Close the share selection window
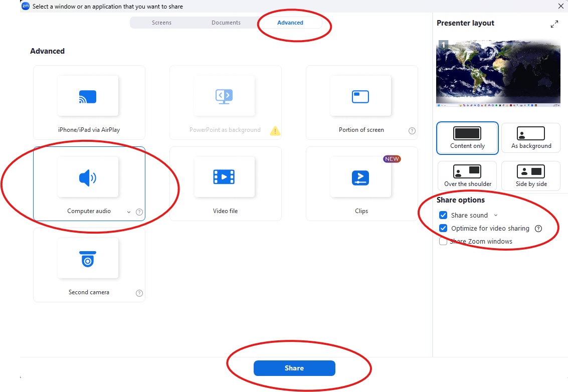This screenshot has height=392, width=568. coord(561,6)
